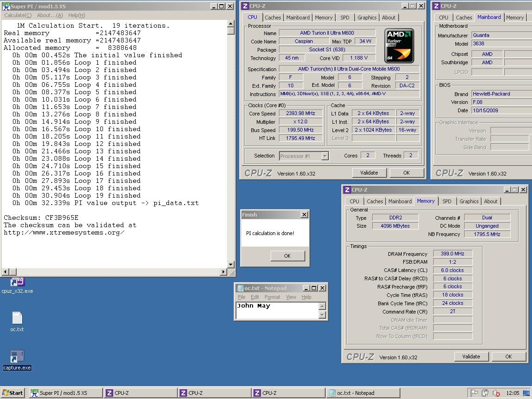Select Caches tab in Mainboard CPU-Z window
This screenshot has width=532, height=399.
464,18
